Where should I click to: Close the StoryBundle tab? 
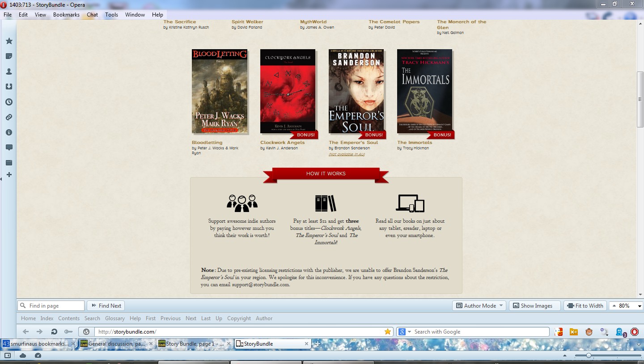click(306, 344)
